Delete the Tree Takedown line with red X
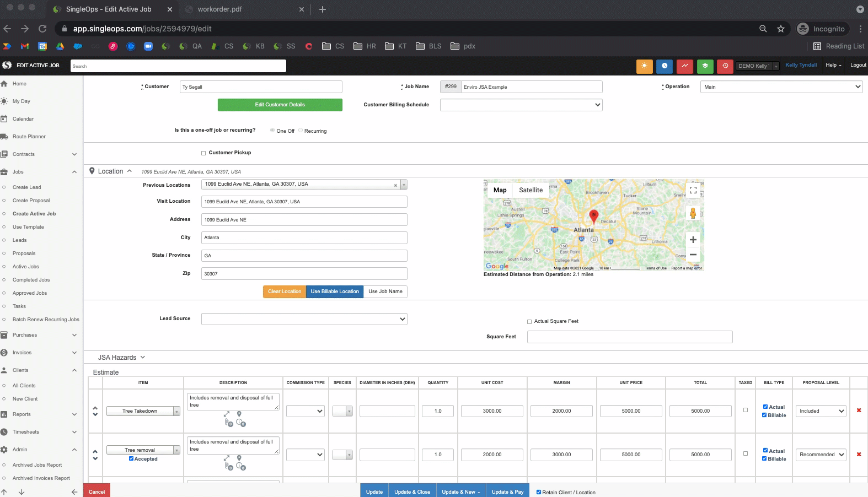The image size is (868, 497). coord(859,410)
